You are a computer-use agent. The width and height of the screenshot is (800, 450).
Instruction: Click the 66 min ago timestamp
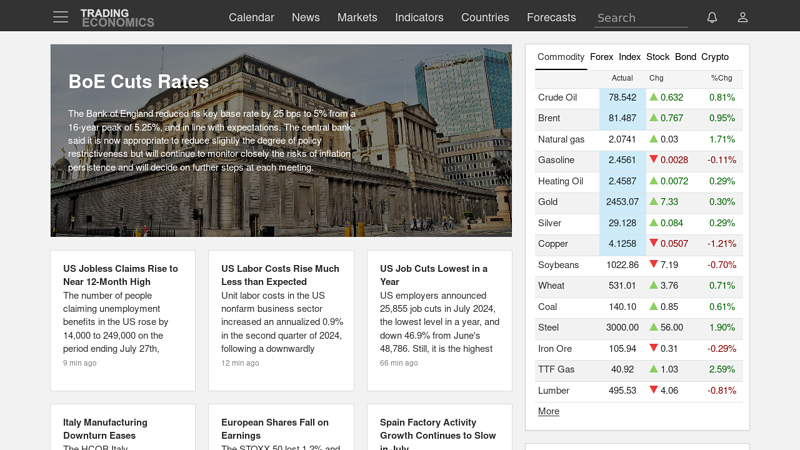398,363
